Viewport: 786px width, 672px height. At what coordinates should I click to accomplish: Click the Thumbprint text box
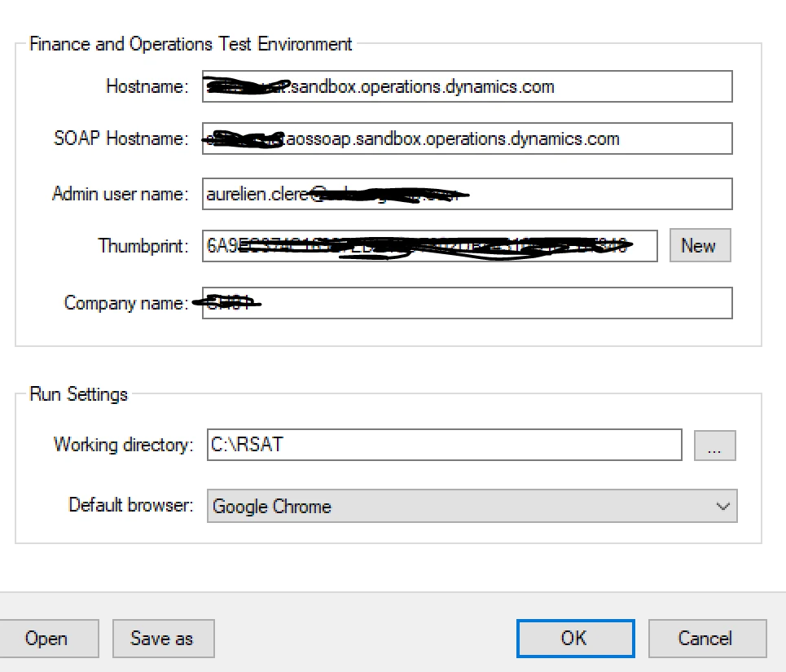coord(429,246)
